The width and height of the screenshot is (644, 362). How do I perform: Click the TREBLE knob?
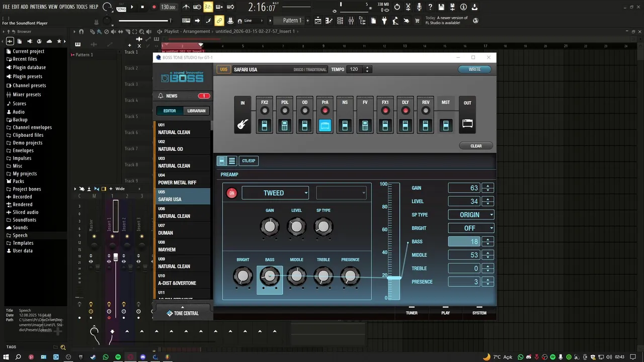[x=324, y=276]
